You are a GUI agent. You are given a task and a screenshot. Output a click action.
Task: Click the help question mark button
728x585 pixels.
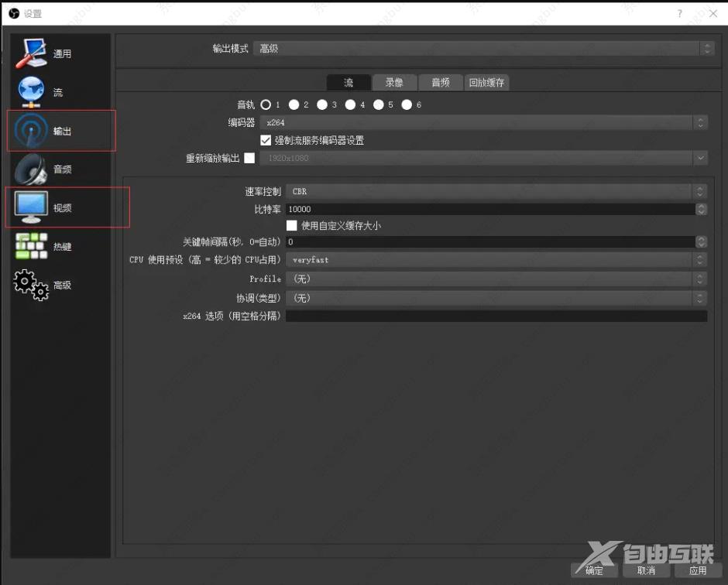pos(680,13)
